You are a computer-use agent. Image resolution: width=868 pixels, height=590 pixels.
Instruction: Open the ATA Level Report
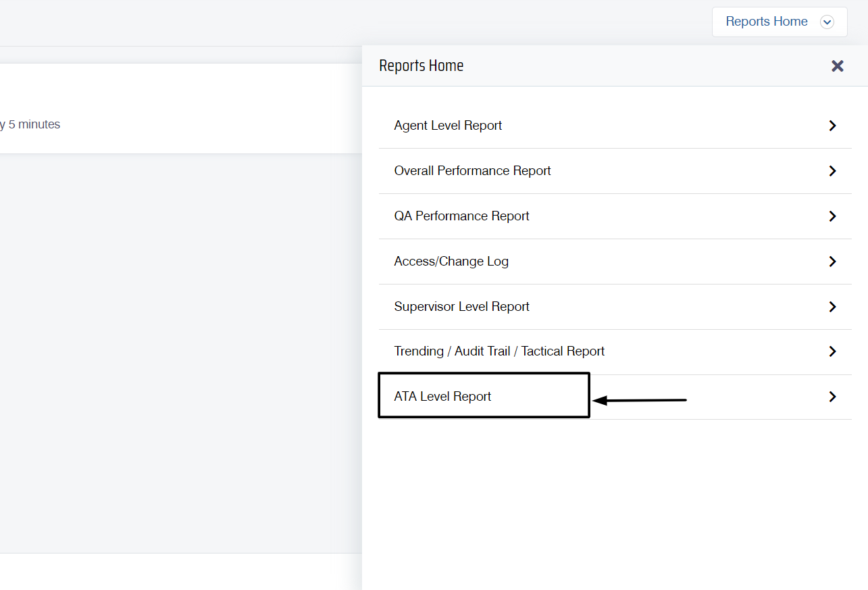(x=615, y=397)
